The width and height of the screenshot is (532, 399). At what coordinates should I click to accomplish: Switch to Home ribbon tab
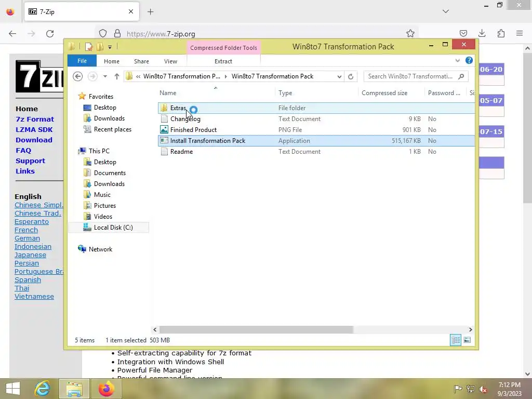112,61
